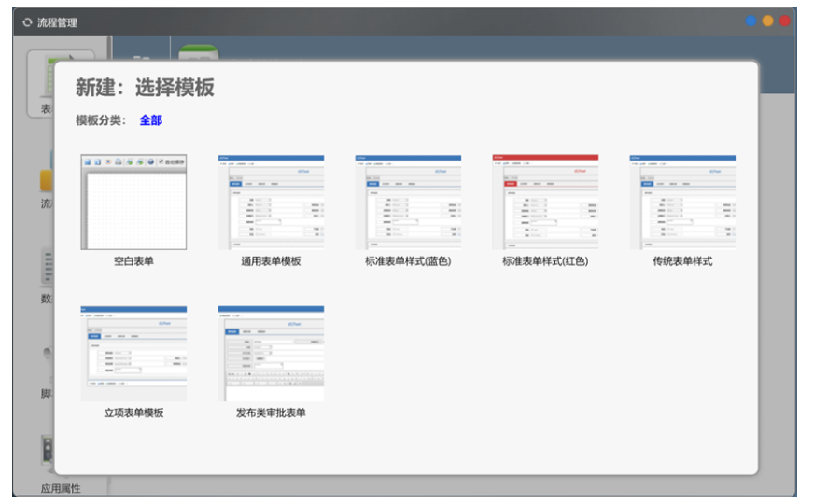Screen dimensions: 814x504
Task: Choose the 发布类审批表单 template thumbnail
Action: pos(271,353)
